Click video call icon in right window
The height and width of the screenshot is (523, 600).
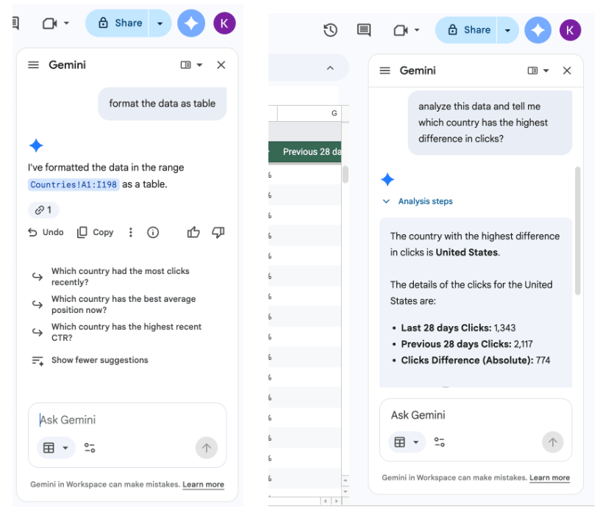click(x=401, y=30)
